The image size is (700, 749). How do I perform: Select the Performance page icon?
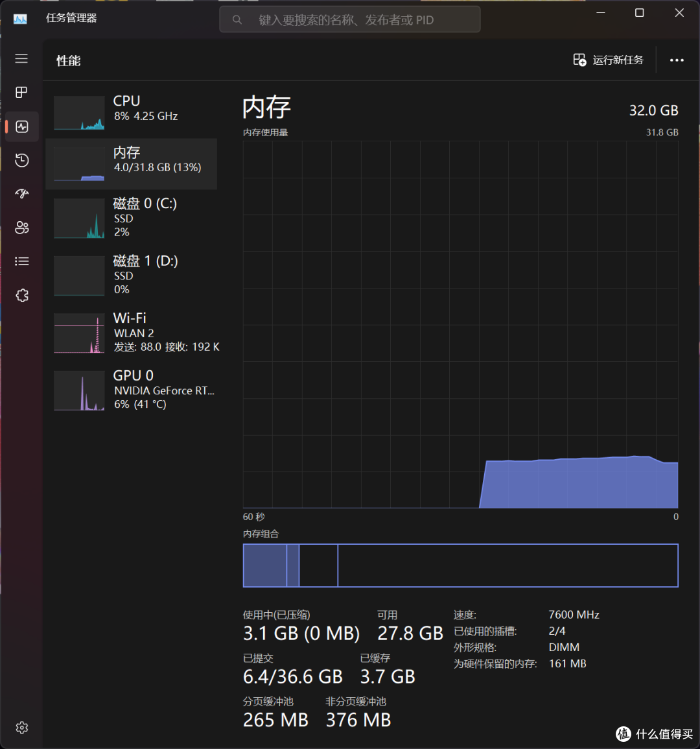click(x=22, y=126)
